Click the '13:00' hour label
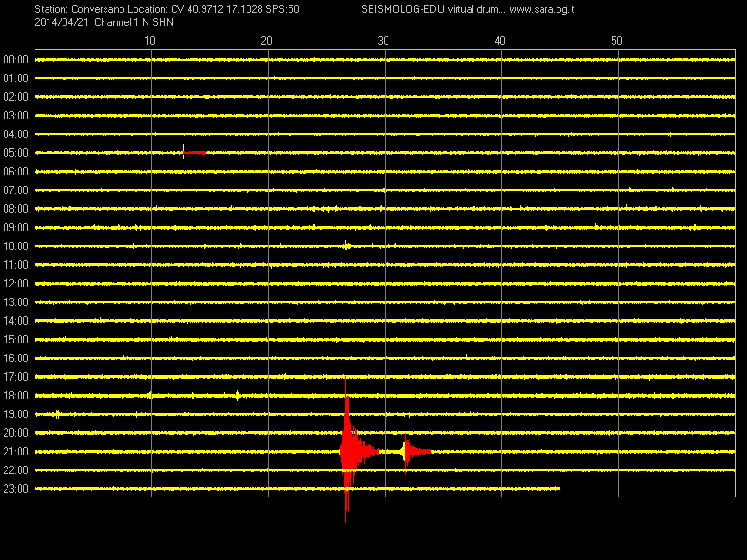The image size is (747, 560). [16, 302]
